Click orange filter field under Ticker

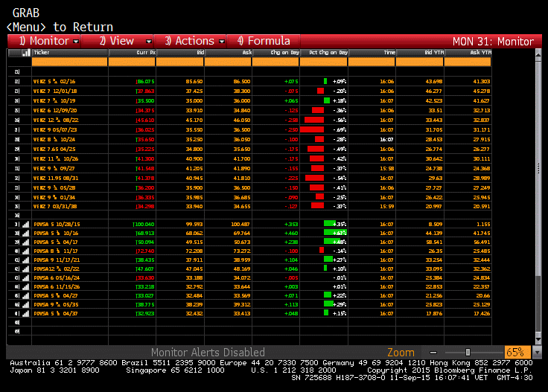coord(70,62)
